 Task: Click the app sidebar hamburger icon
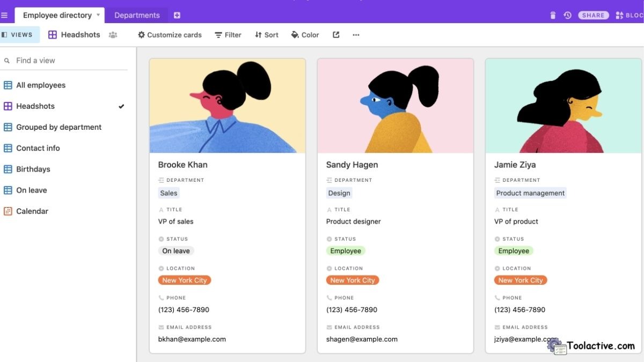tap(5, 14)
